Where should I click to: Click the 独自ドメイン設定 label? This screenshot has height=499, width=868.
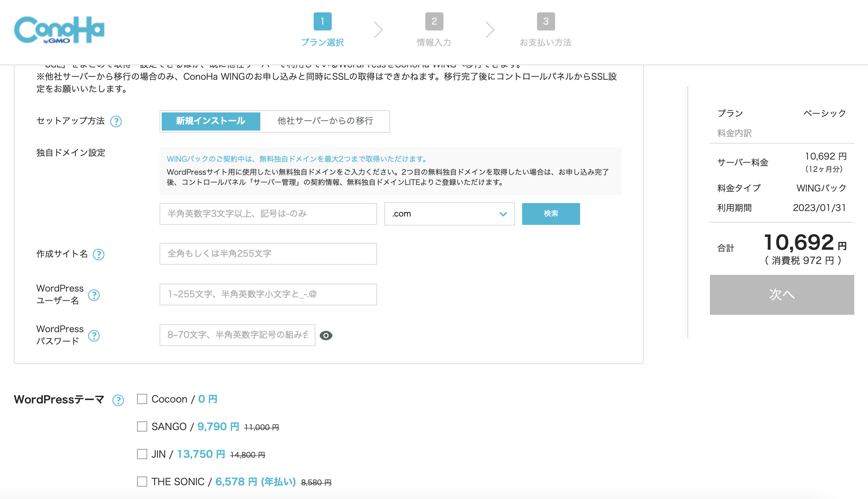71,153
